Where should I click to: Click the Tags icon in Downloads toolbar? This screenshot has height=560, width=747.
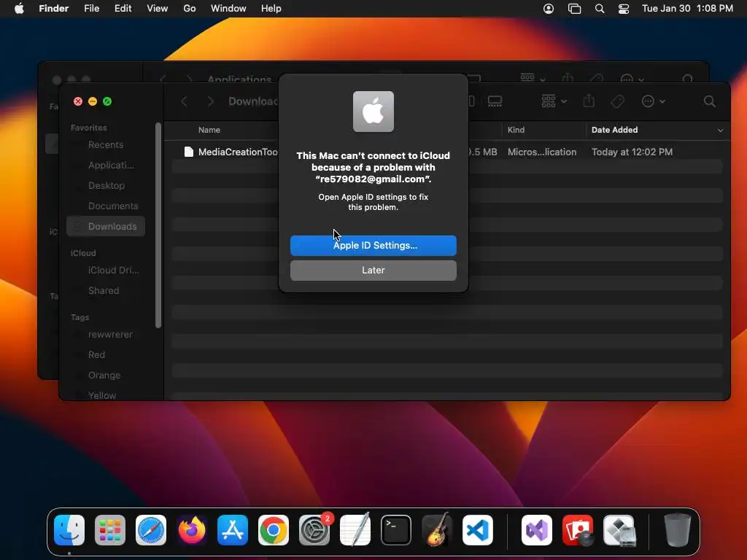point(618,101)
